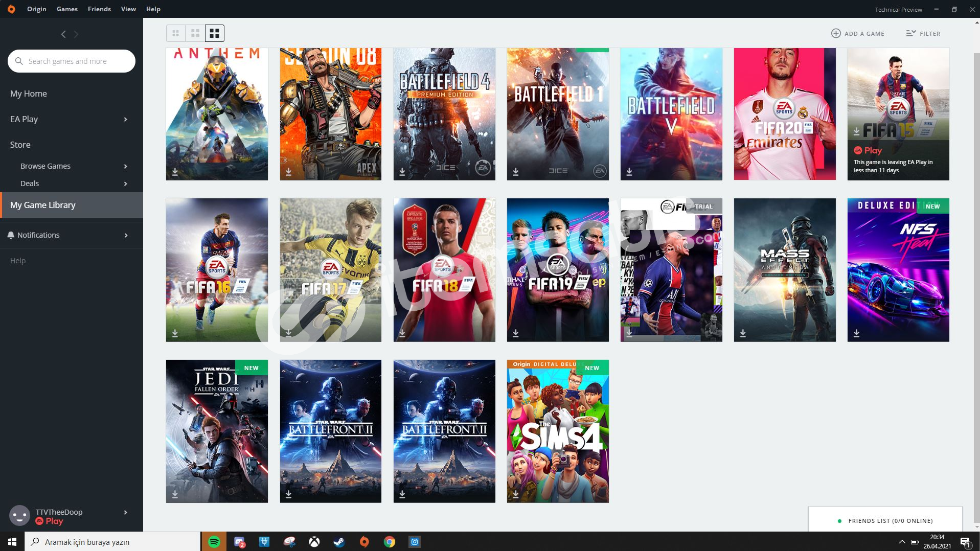Viewport: 980px width, 551px height.
Task: Click the Battlefield 4 download icon
Action: coord(402,172)
